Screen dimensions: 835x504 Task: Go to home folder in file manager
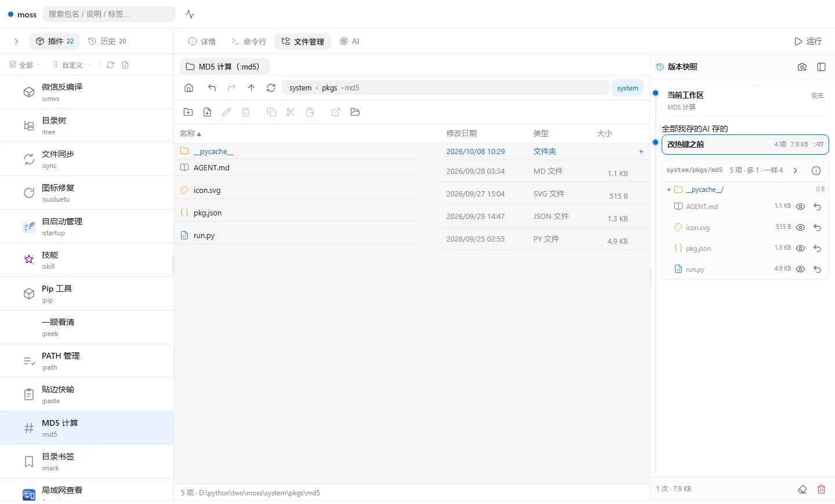[x=188, y=88]
